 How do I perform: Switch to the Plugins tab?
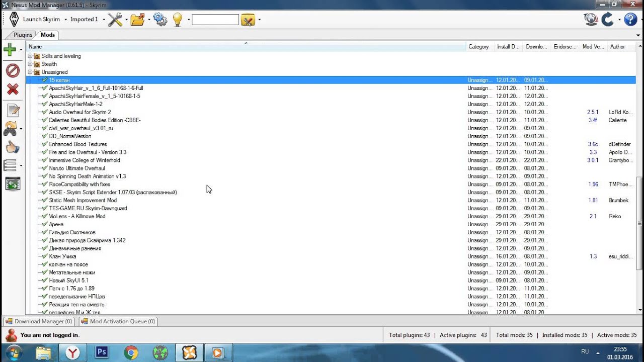click(x=23, y=35)
